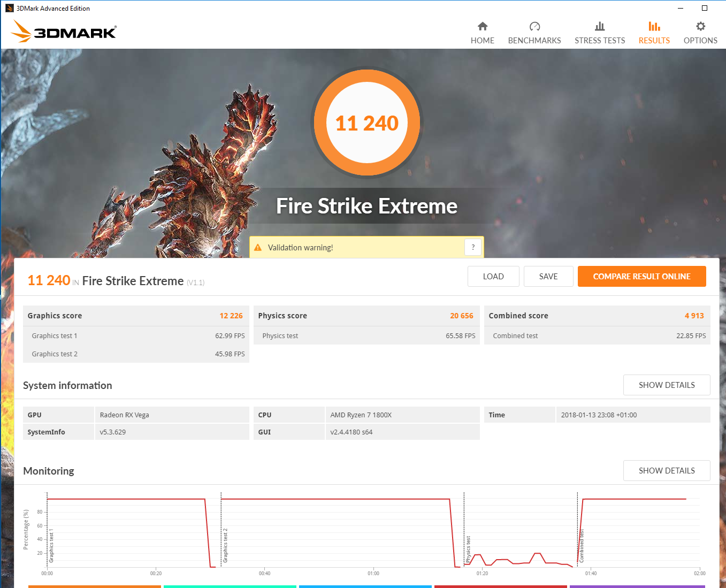Viewport: 726px width, 588px height.
Task: Click the validation warning triangle icon
Action: (x=258, y=248)
